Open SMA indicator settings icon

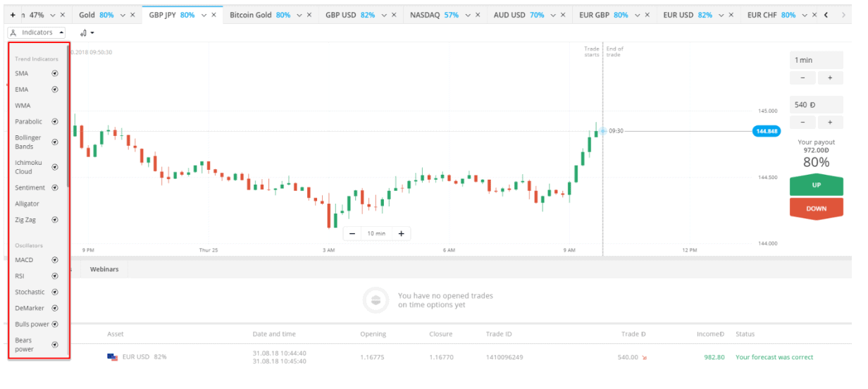pyautogui.click(x=55, y=73)
